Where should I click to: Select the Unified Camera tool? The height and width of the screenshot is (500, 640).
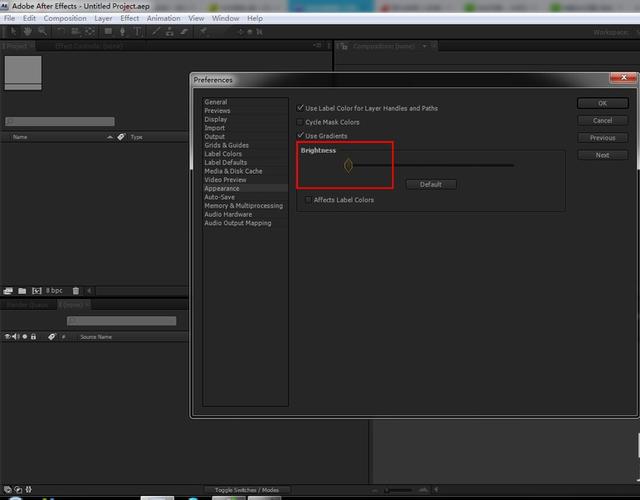pos(76,31)
